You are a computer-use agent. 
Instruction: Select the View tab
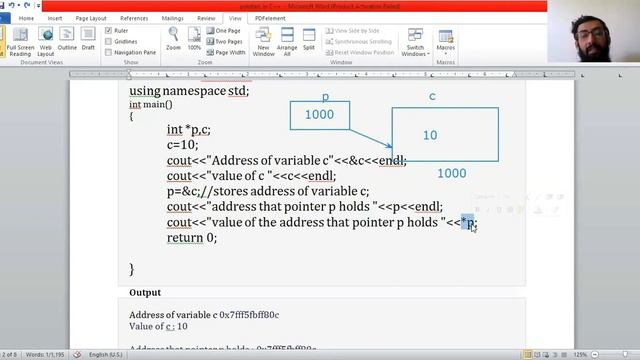click(235, 18)
